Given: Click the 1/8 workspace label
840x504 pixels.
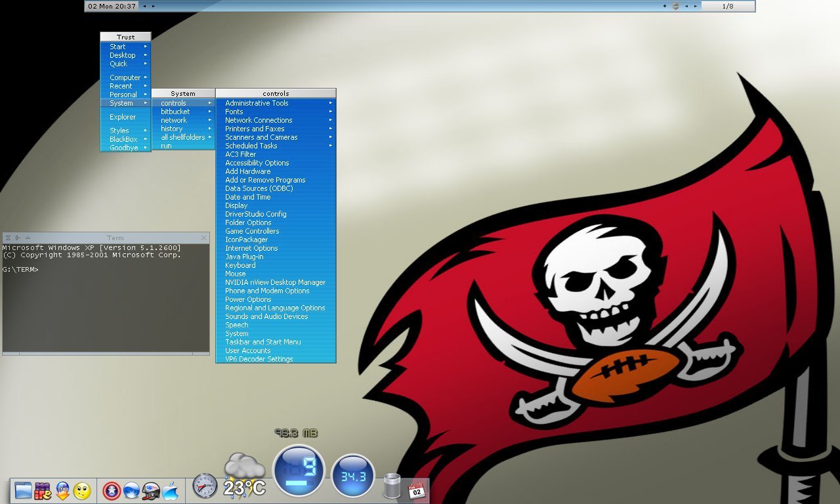Looking at the screenshot, I should click(x=728, y=6).
